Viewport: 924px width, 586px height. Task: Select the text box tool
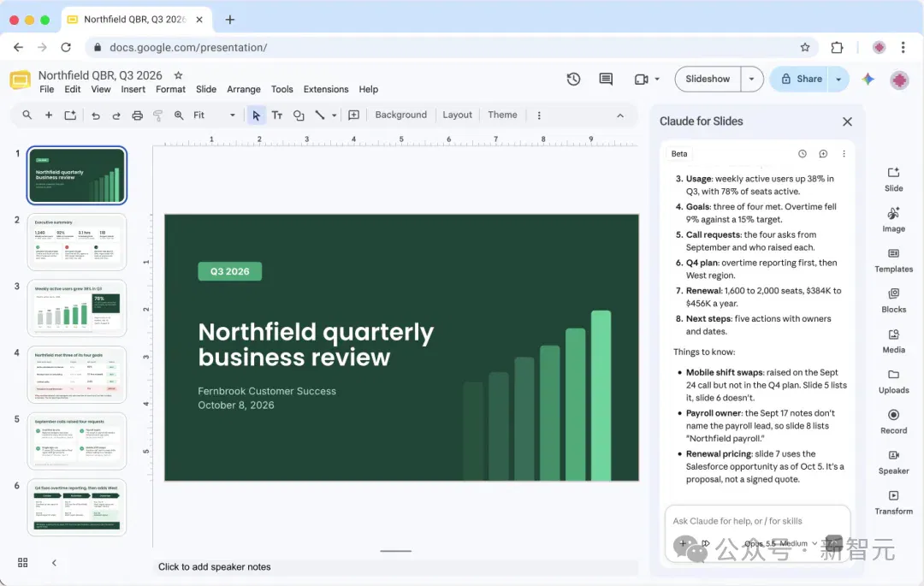[277, 115]
